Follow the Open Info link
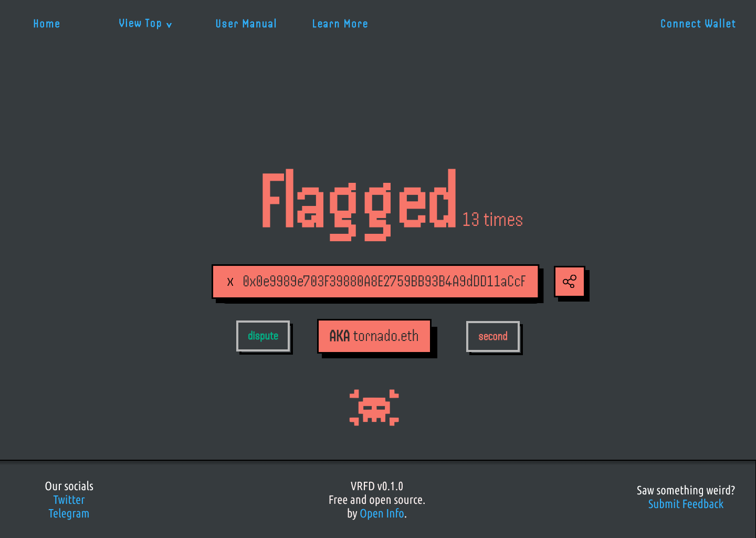756x538 pixels. point(382,513)
